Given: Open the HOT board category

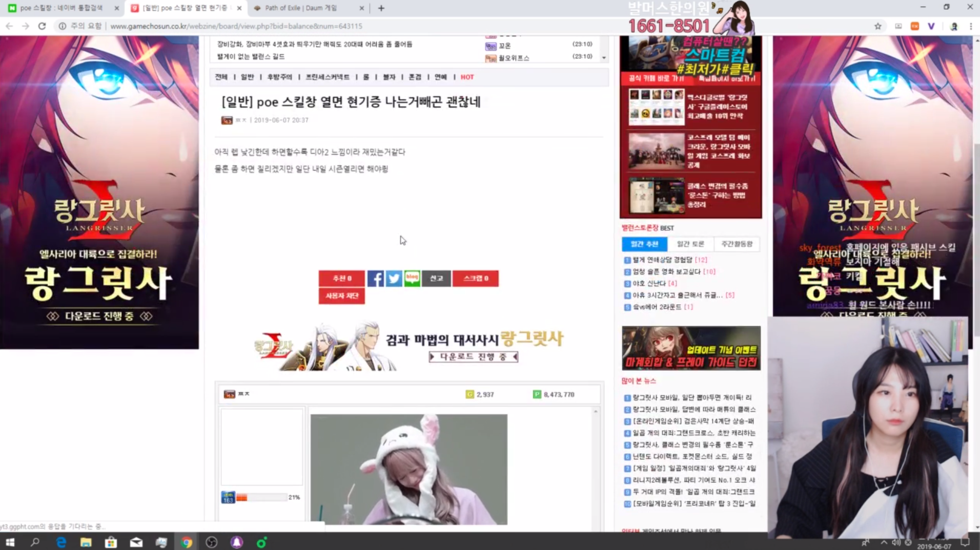Looking at the screenshot, I should coord(467,77).
